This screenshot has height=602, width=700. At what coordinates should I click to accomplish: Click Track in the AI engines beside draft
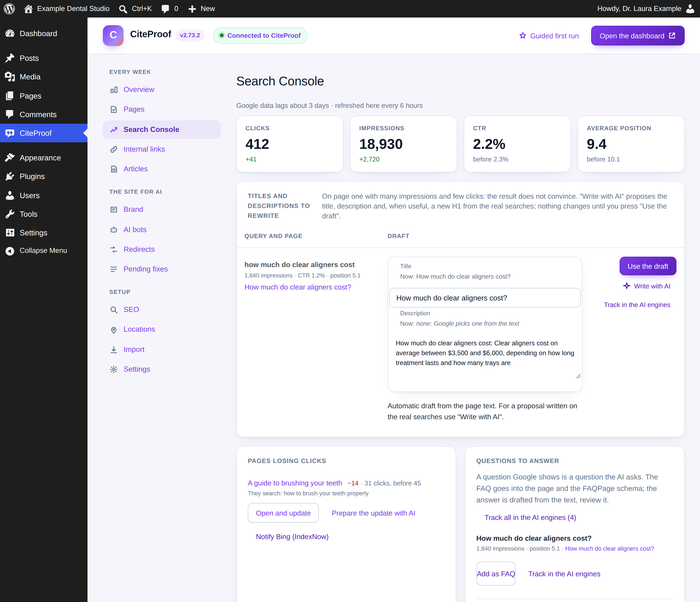[637, 305]
